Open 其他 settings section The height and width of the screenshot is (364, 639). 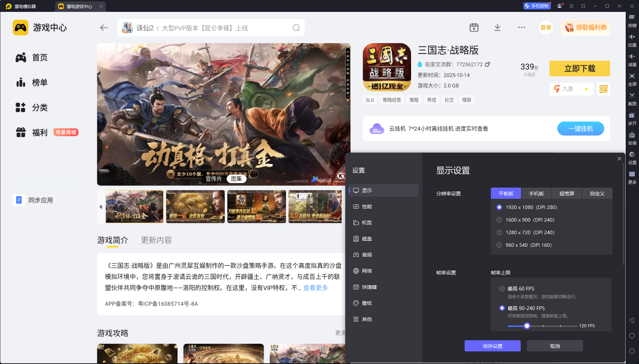coord(384,319)
